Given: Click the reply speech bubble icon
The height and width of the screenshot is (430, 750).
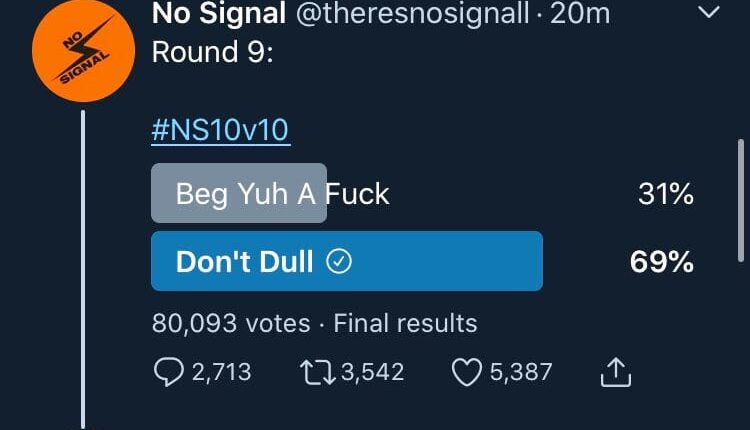Looking at the screenshot, I should pyautogui.click(x=168, y=373).
